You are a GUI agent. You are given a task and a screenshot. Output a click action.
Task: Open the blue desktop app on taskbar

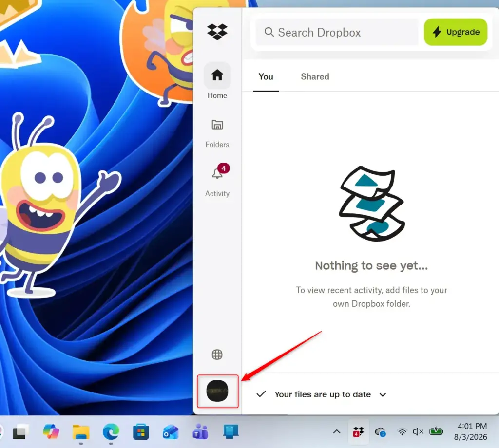[230, 431]
